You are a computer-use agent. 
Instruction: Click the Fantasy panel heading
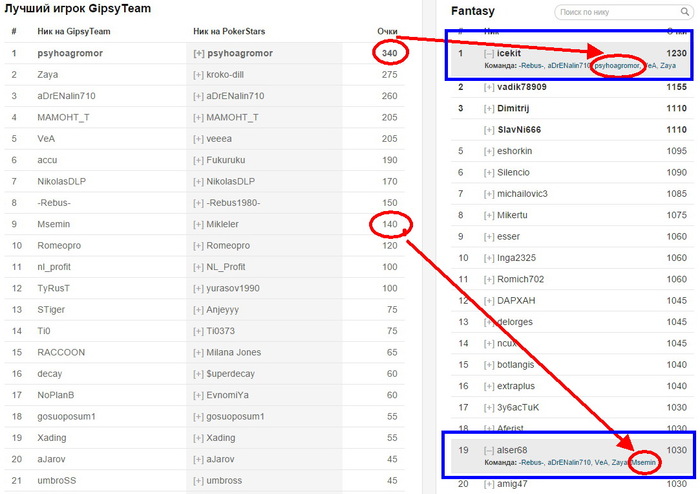(x=473, y=11)
